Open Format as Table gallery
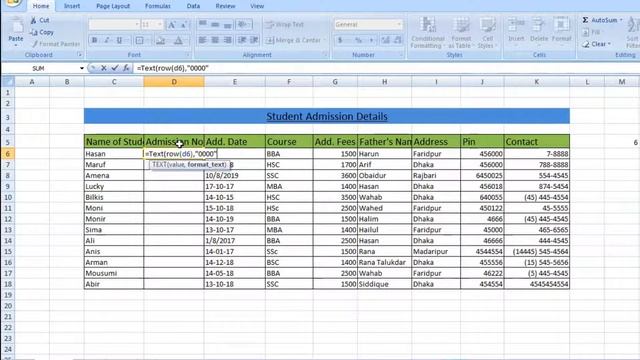The width and height of the screenshot is (640, 360). click(x=461, y=33)
